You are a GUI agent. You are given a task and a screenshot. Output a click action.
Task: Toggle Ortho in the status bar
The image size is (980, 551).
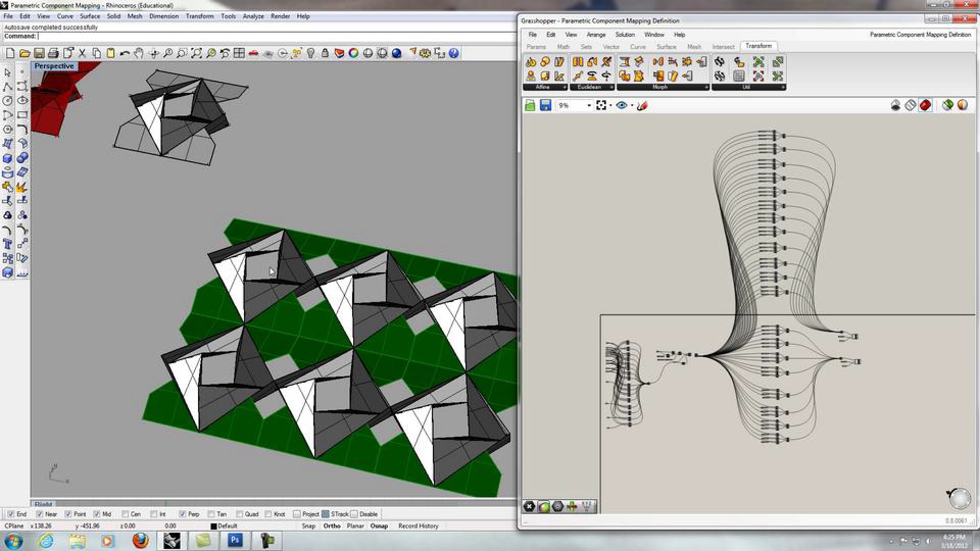[x=332, y=526]
